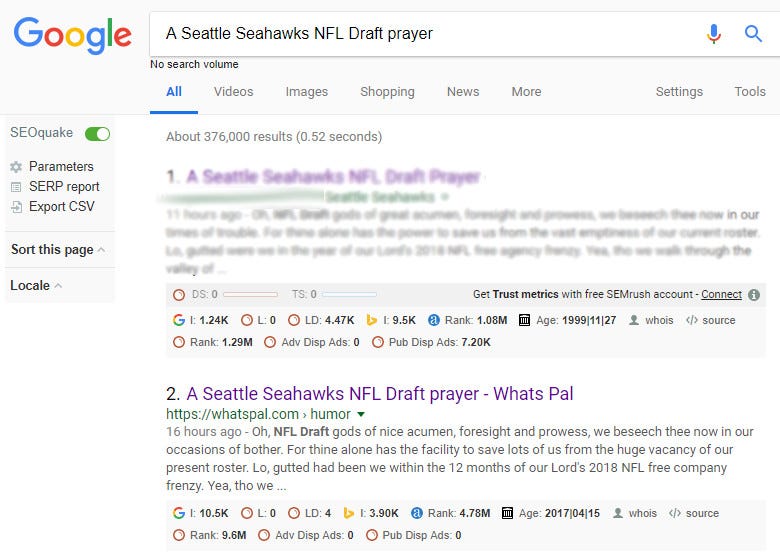Open the search Tools option
Image resolution: width=780 pixels, height=557 pixels.
tap(750, 92)
